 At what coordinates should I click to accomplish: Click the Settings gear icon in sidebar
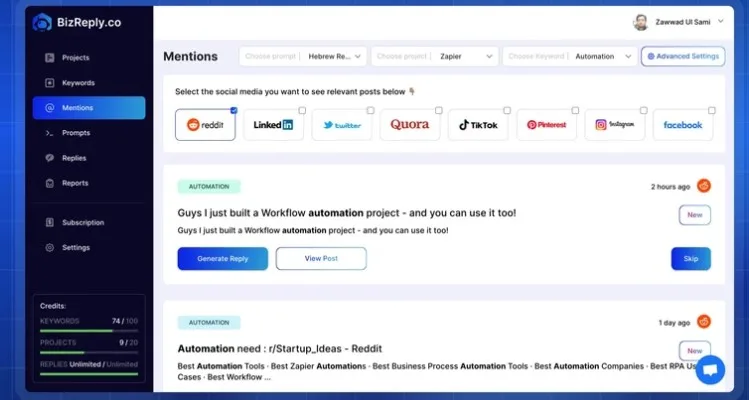(50, 248)
